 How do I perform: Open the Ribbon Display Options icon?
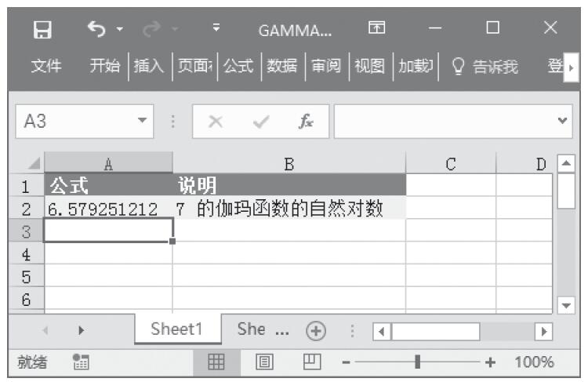point(376,31)
